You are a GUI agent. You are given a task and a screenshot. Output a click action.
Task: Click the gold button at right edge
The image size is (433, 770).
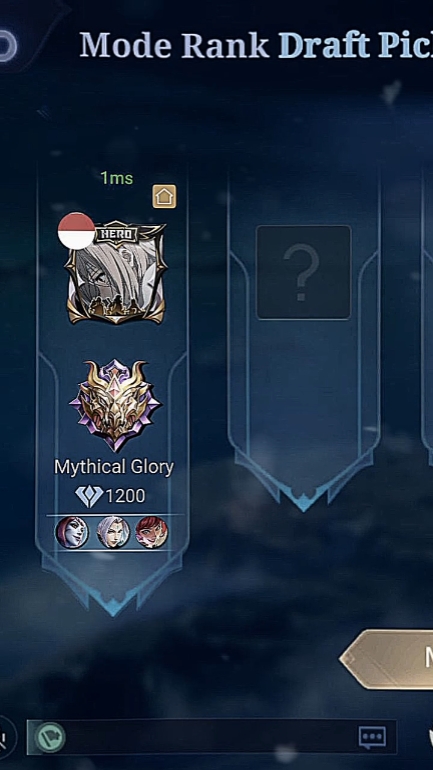coord(386,659)
